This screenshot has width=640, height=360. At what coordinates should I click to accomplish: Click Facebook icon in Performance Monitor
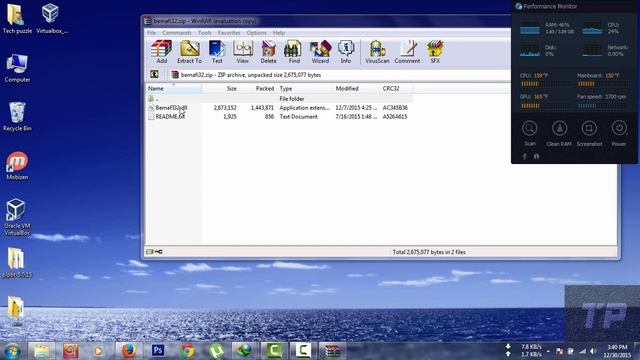pyautogui.click(x=524, y=156)
